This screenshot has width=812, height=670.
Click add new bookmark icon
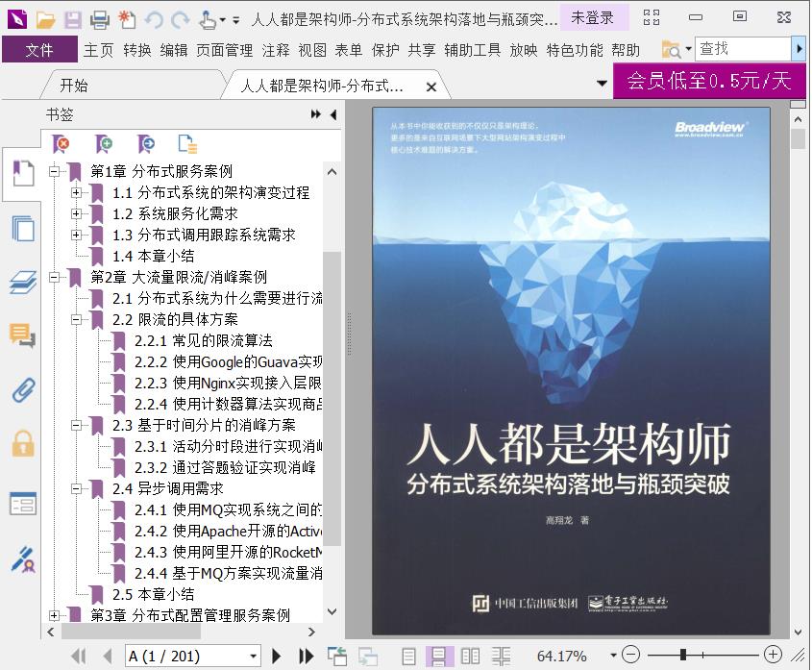click(x=104, y=143)
